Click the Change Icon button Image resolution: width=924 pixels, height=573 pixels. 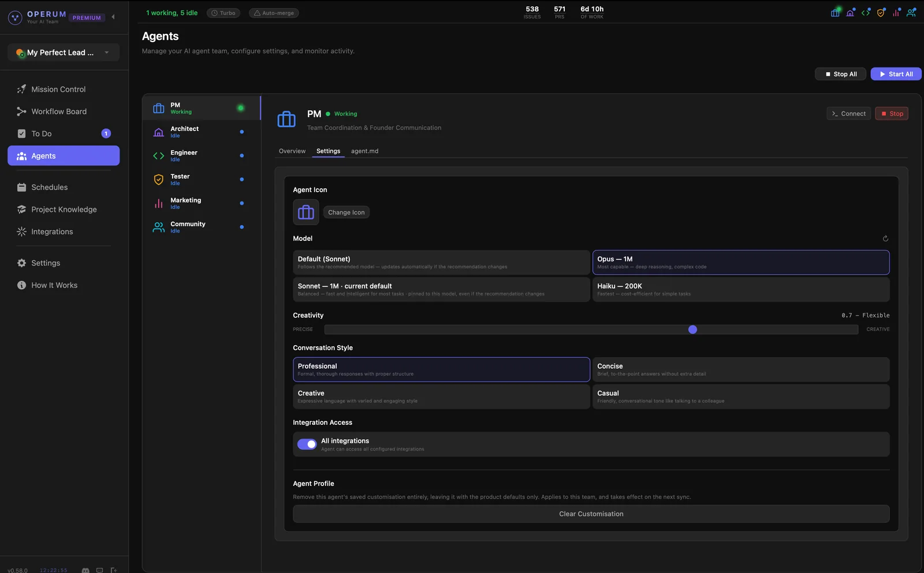click(x=346, y=212)
